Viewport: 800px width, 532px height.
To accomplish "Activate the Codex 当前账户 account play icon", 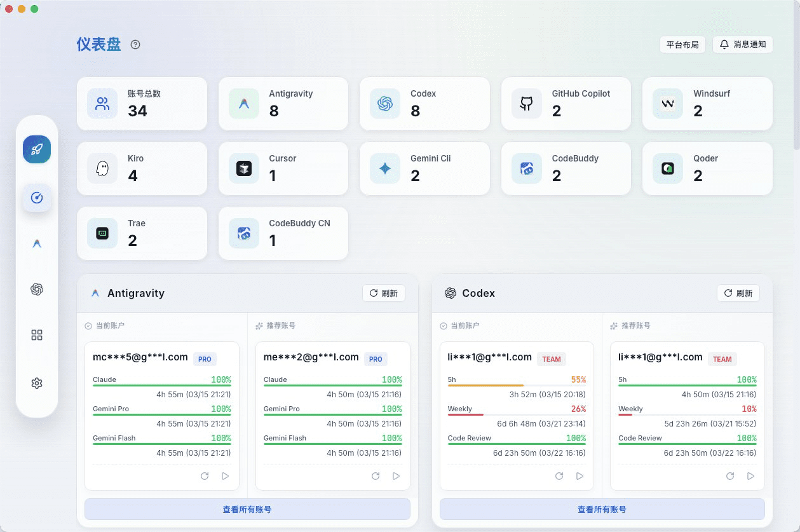I will pos(580,476).
